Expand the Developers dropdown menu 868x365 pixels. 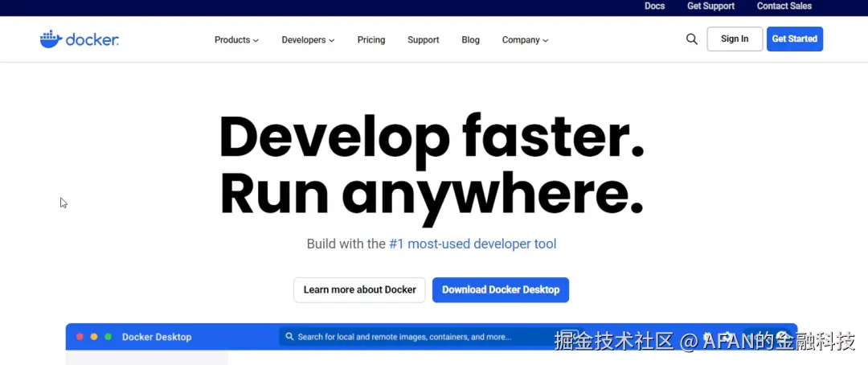[x=308, y=40]
